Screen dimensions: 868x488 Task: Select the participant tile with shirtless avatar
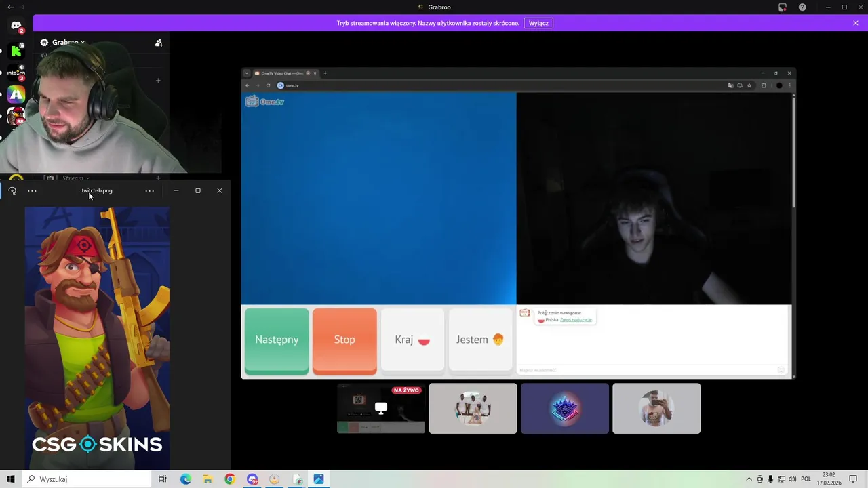656,408
